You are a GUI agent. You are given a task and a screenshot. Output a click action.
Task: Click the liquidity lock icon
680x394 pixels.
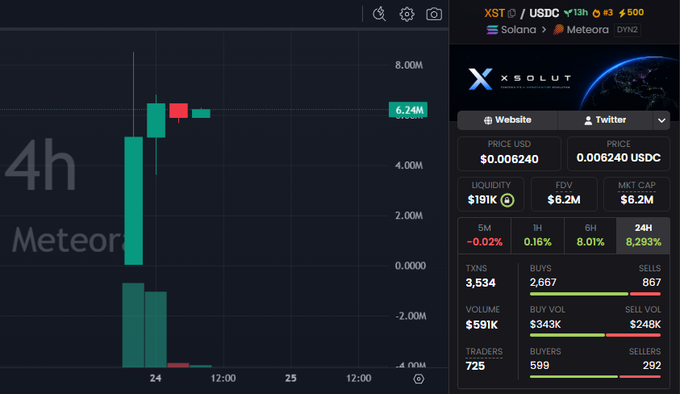coord(507,200)
